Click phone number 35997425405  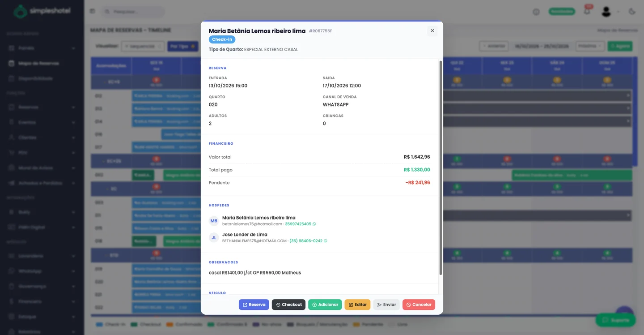point(298,224)
